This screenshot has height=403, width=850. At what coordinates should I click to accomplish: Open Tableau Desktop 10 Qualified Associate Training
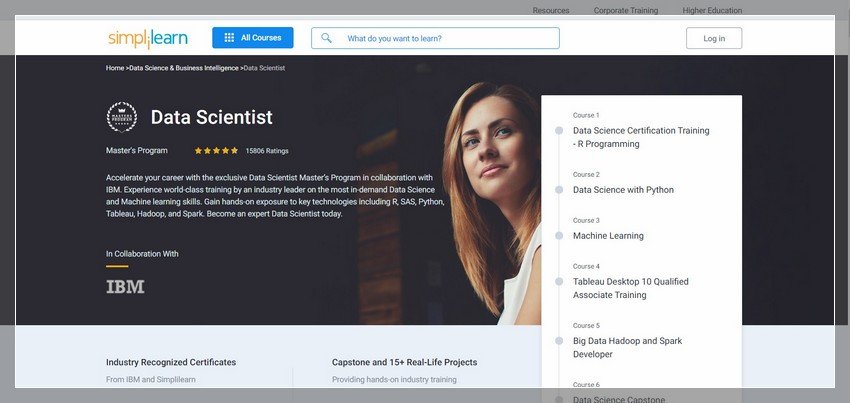[631, 289]
